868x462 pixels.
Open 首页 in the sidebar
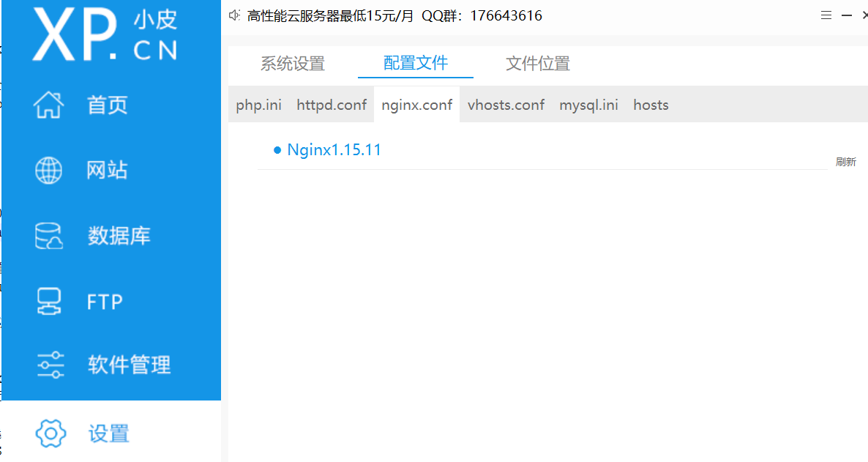point(108,105)
